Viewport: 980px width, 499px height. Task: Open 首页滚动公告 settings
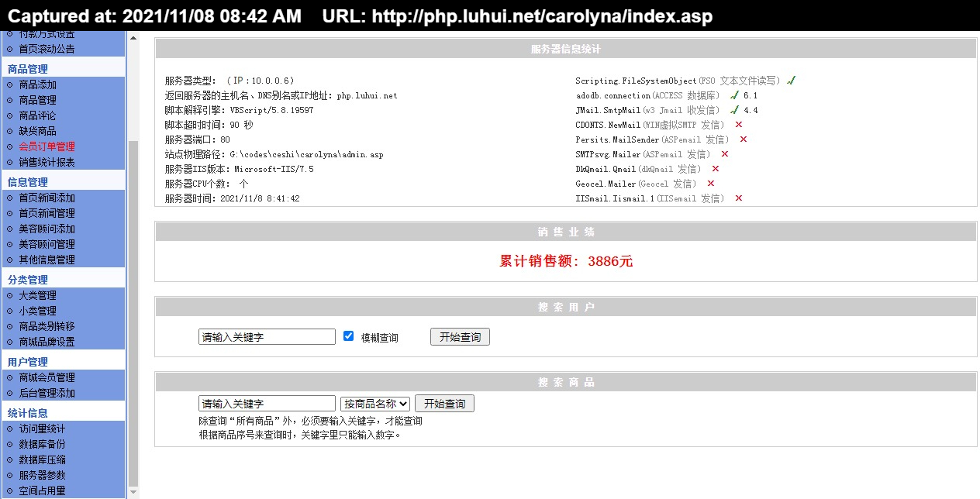(x=47, y=49)
